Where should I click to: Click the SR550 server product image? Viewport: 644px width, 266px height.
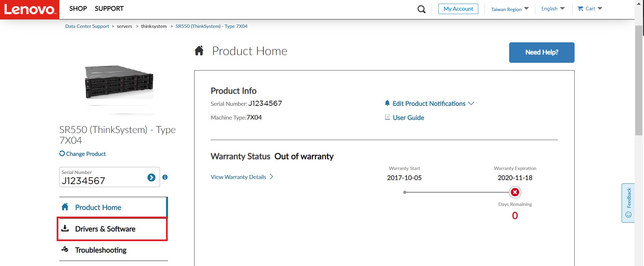119,82
